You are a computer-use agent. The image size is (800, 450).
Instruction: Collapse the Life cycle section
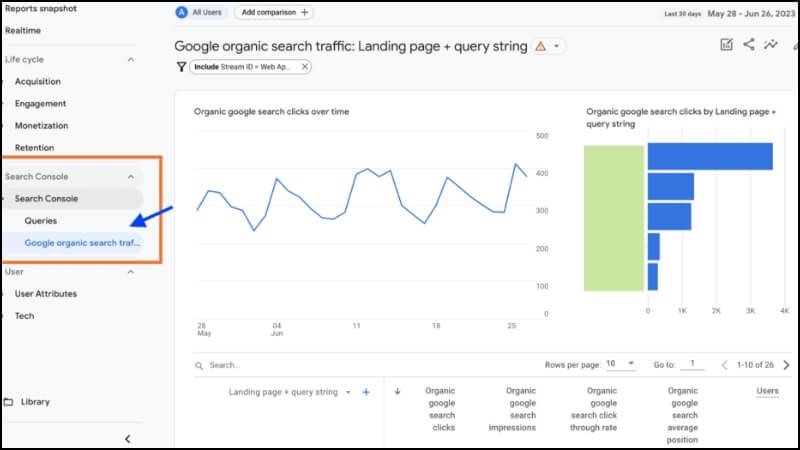pyautogui.click(x=131, y=60)
